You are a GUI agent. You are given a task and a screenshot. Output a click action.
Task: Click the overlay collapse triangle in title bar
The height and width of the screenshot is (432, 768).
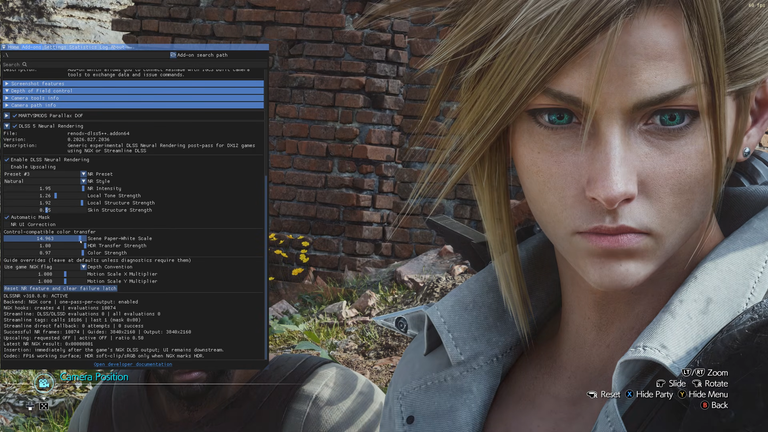pos(3,47)
